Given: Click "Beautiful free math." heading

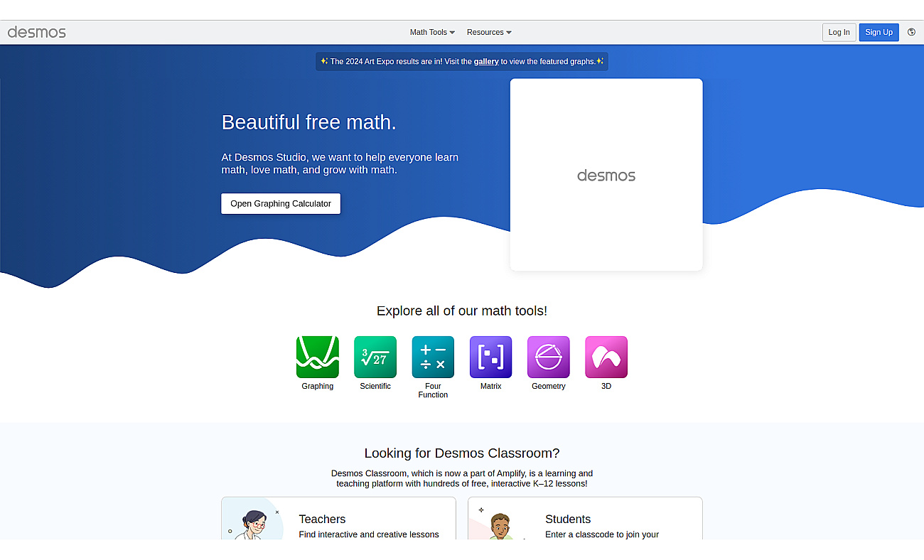Looking at the screenshot, I should click(x=308, y=122).
